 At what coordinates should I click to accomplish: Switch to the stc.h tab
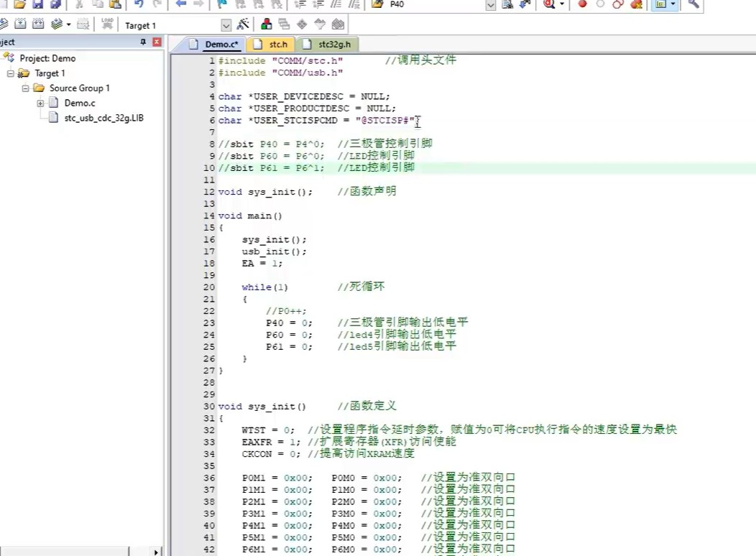pos(272,45)
